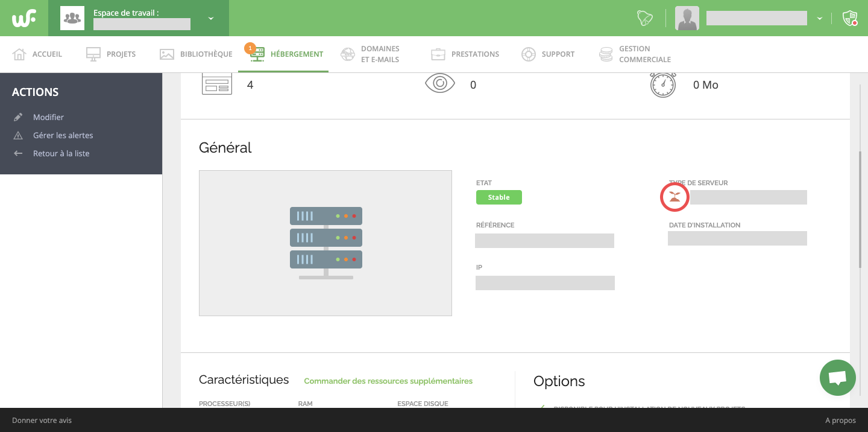The width and height of the screenshot is (868, 432).
Task: Select the Hébergement tab
Action: 283,54
